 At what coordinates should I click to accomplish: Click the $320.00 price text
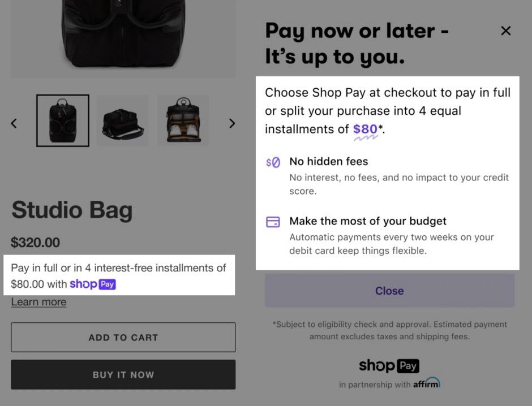point(35,243)
